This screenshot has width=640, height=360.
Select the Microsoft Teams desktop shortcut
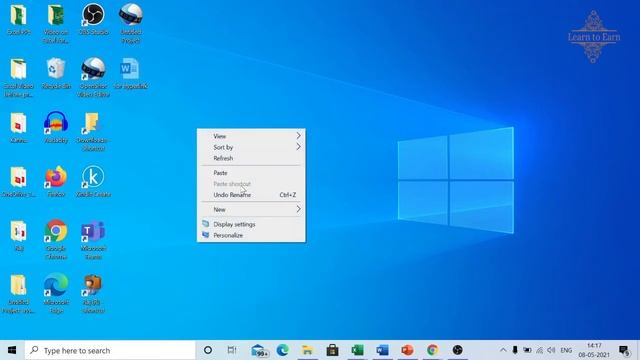tap(93, 240)
